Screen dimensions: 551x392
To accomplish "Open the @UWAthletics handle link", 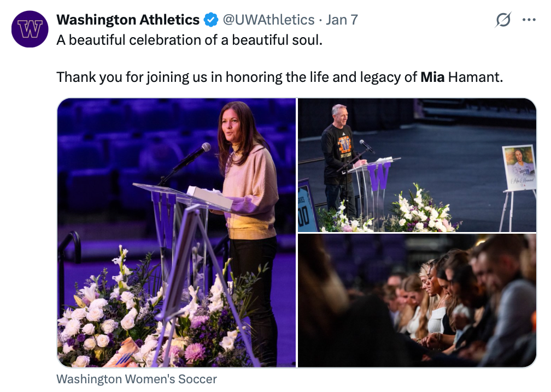I will (268, 20).
